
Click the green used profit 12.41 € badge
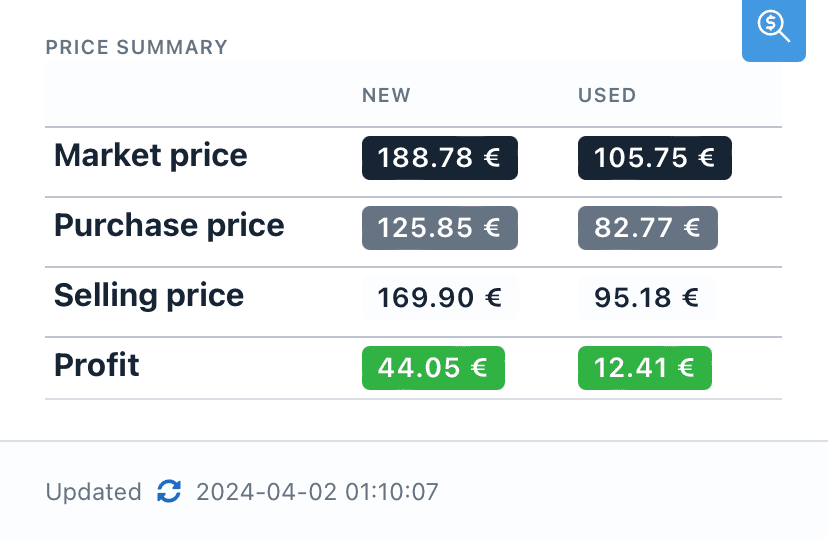pyautogui.click(x=644, y=368)
